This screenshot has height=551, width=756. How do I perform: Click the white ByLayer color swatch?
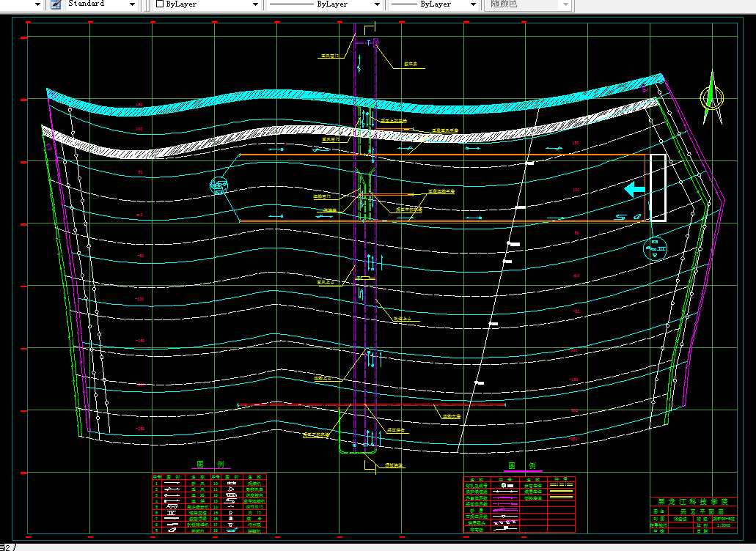tap(160, 4)
